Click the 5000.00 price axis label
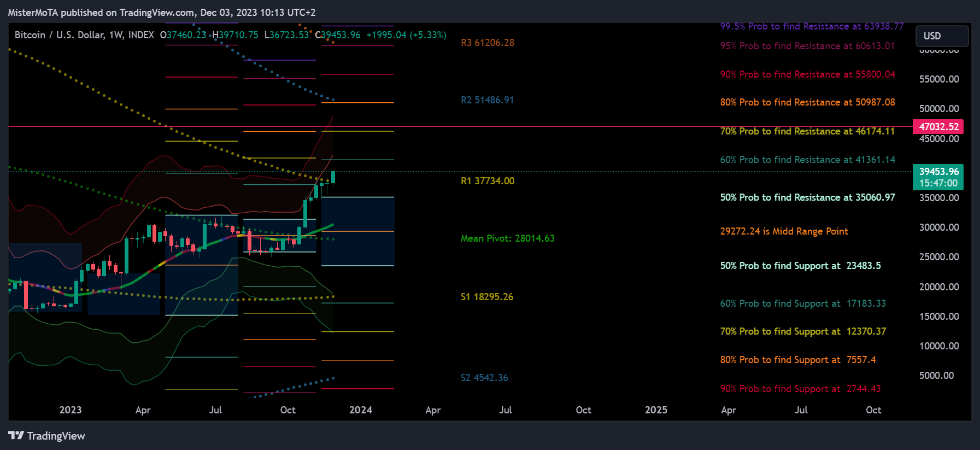Image resolution: width=980 pixels, height=450 pixels. pos(937,376)
